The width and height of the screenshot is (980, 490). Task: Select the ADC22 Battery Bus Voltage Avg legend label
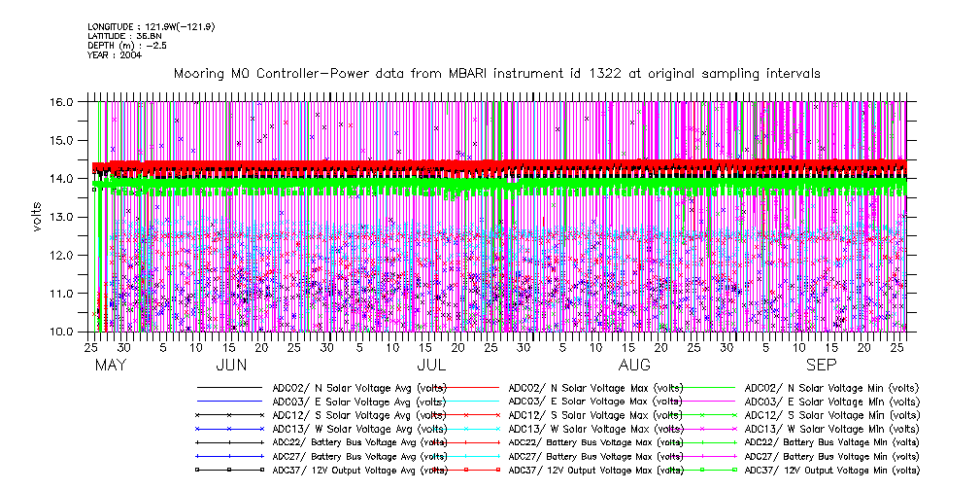[x=359, y=442]
